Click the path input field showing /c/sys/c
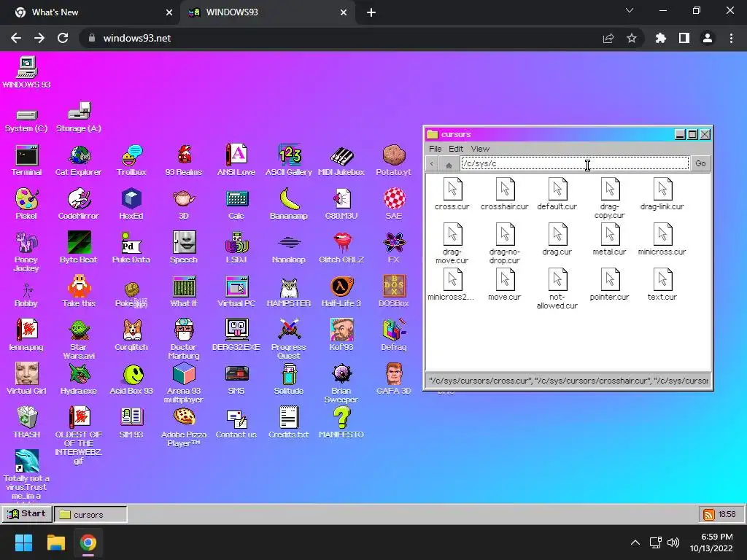 (575, 163)
